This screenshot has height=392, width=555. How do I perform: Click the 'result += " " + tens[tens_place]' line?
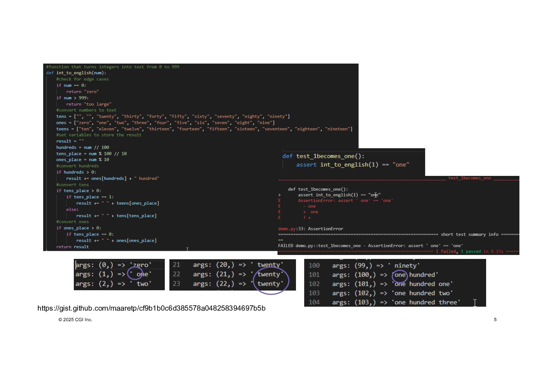click(116, 216)
